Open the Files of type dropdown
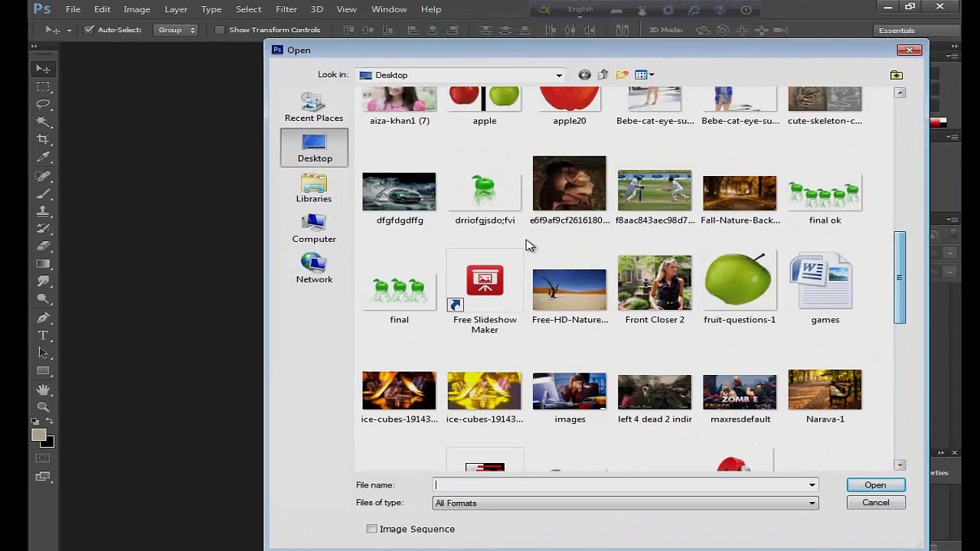980x551 pixels. [812, 503]
